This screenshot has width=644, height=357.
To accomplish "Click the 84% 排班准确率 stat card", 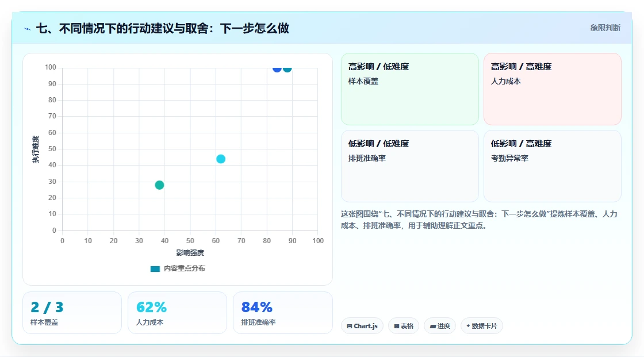I will coord(282,313).
